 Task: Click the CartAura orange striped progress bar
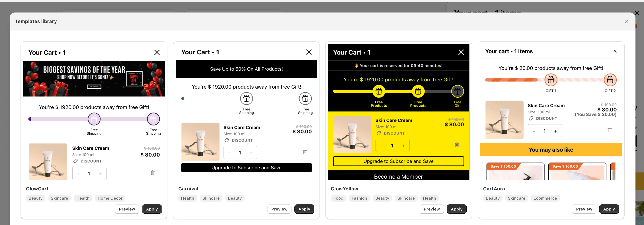point(551,80)
